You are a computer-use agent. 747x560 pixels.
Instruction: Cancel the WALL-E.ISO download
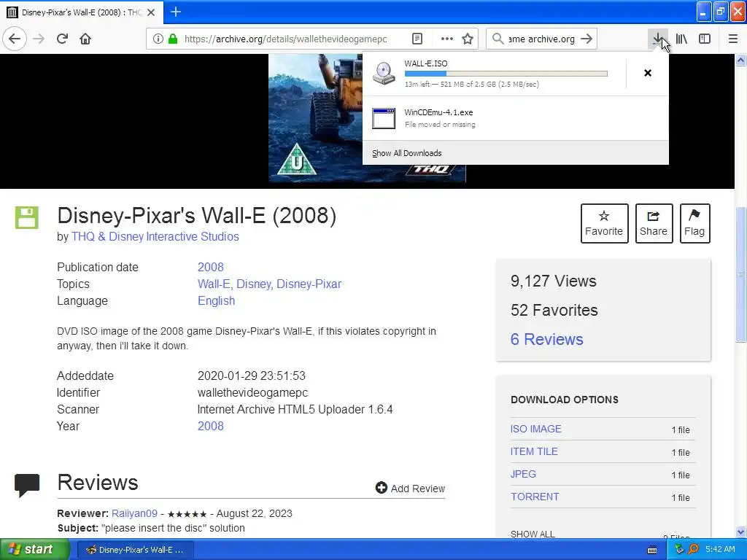pyautogui.click(x=648, y=73)
